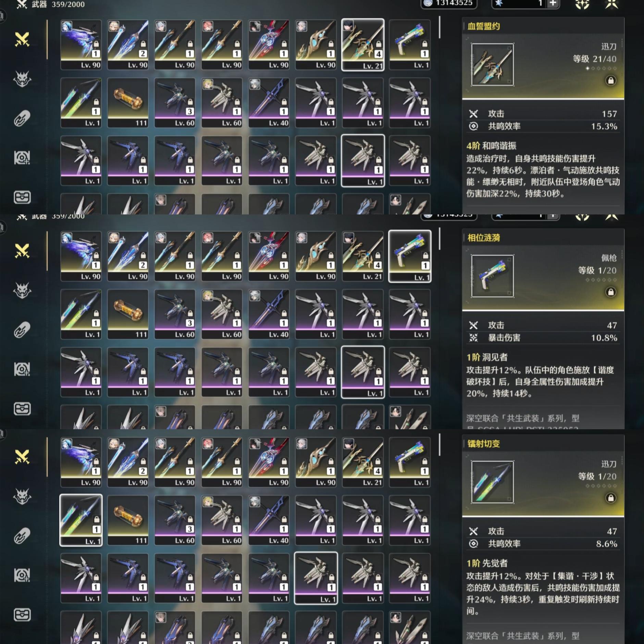Image resolution: width=644 pixels, height=644 pixels.
Task: Select the pill-shaped consumables tab in 相位涟漪 screen
Action: (x=22, y=330)
